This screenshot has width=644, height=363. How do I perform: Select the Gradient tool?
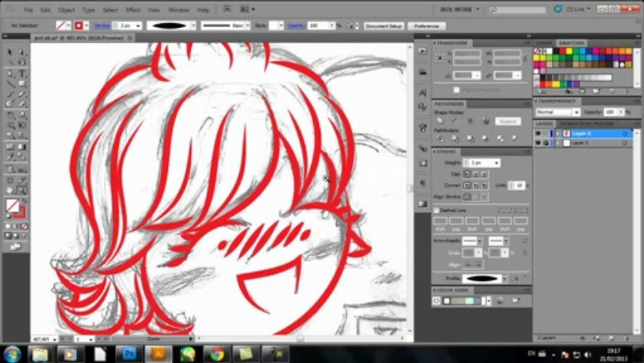pos(22,146)
